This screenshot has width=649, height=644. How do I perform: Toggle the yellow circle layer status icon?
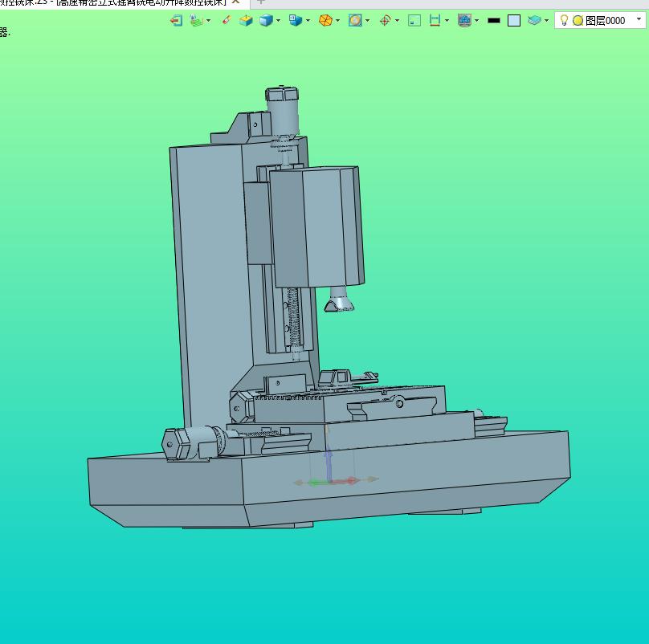pyautogui.click(x=578, y=20)
